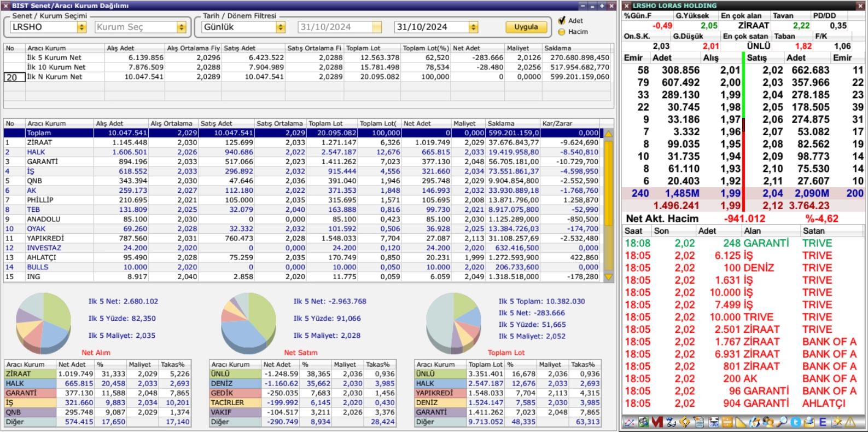
Task: Click the orange calculator icon
Action: [x=727, y=422]
